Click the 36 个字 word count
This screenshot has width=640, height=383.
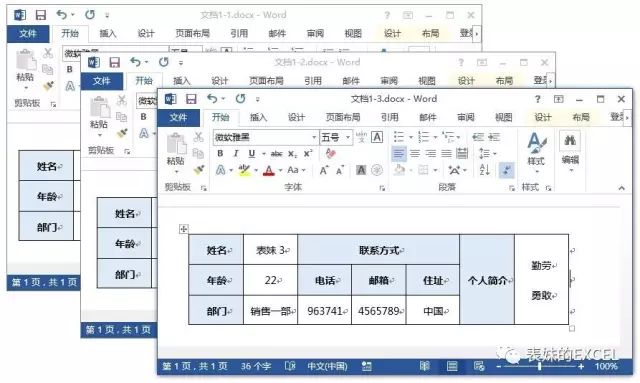[256, 366]
